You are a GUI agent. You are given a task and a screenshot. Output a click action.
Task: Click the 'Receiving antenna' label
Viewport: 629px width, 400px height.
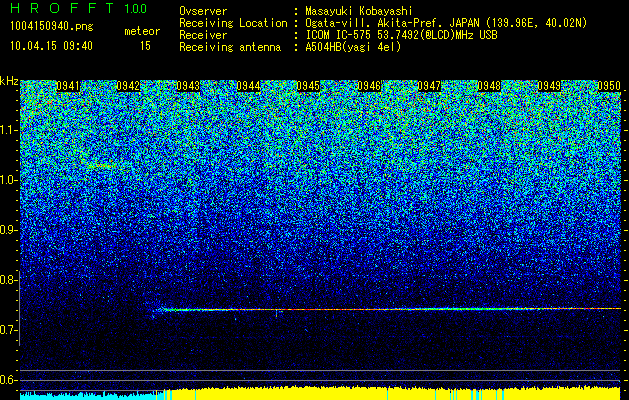coord(230,47)
